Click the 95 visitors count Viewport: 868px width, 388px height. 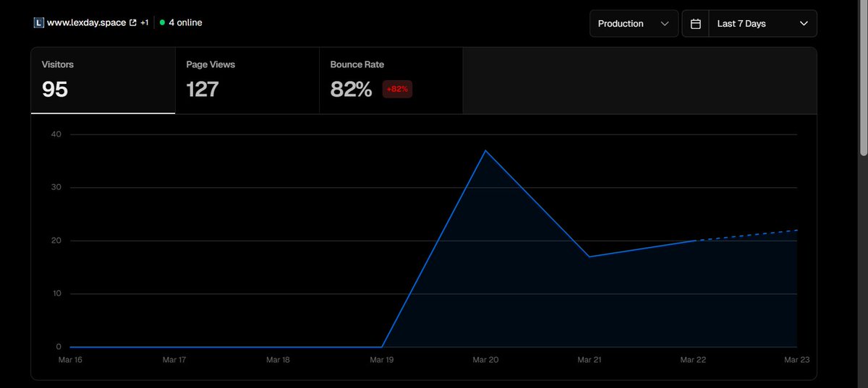pos(55,90)
